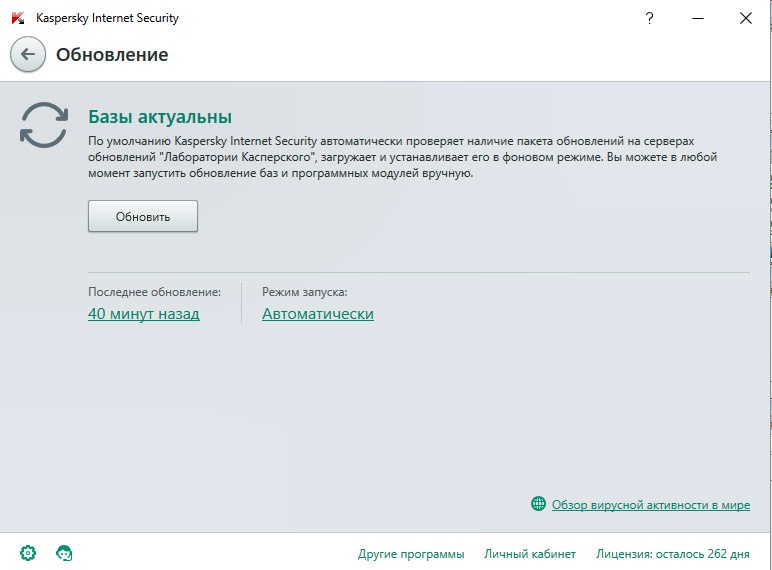Click the globe icon near virus activity link
This screenshot has height=570, width=772.
pyautogui.click(x=538, y=504)
